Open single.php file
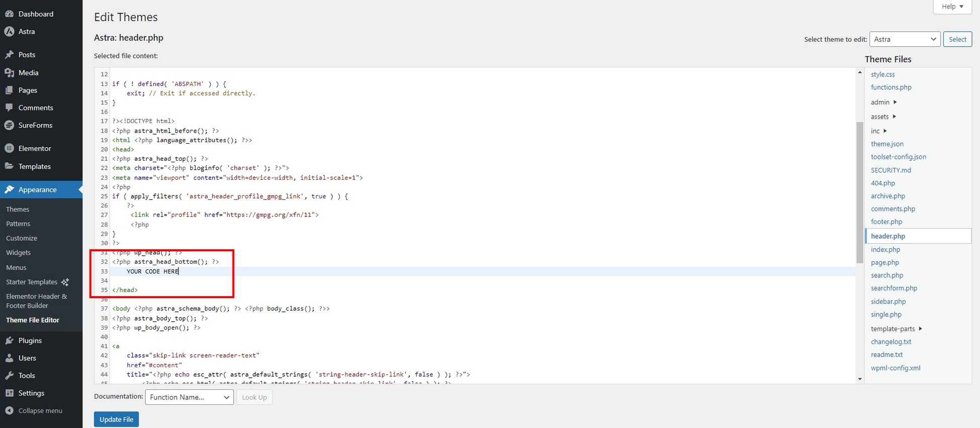 (886, 315)
